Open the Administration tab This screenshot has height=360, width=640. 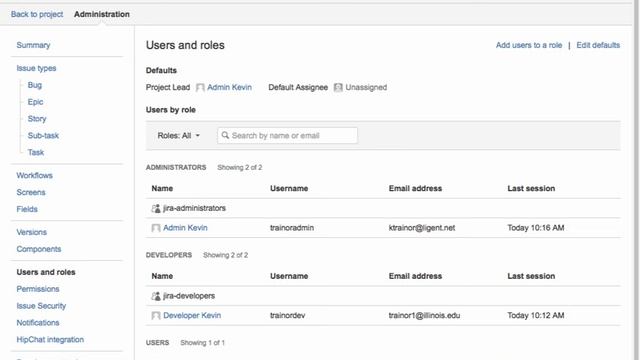[x=102, y=14]
